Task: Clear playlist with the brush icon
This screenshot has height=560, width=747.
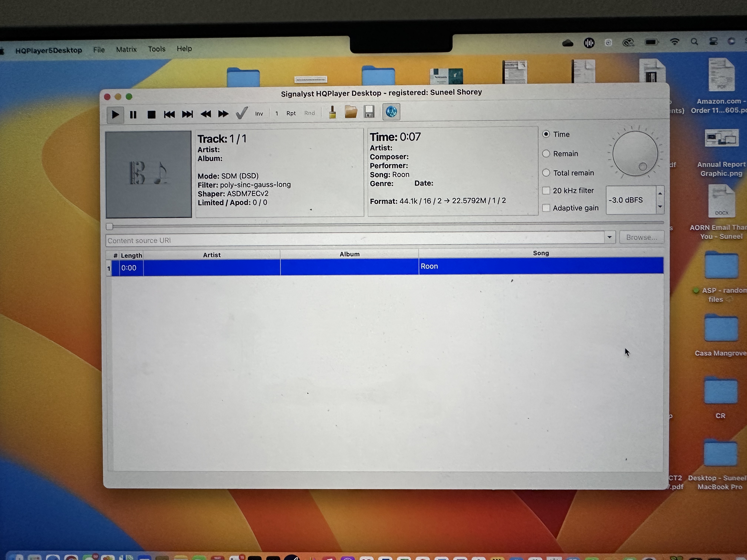Action: (x=332, y=112)
